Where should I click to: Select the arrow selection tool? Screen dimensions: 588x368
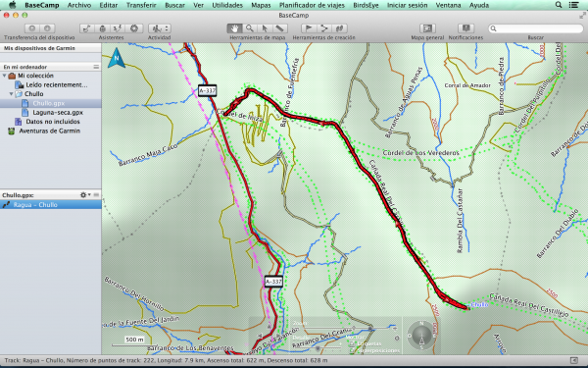click(265, 28)
